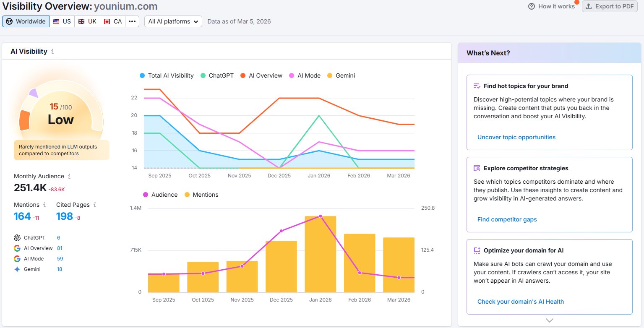The image size is (644, 328).
Task: Click AI Mode mentions value 59
Action: [60, 259]
